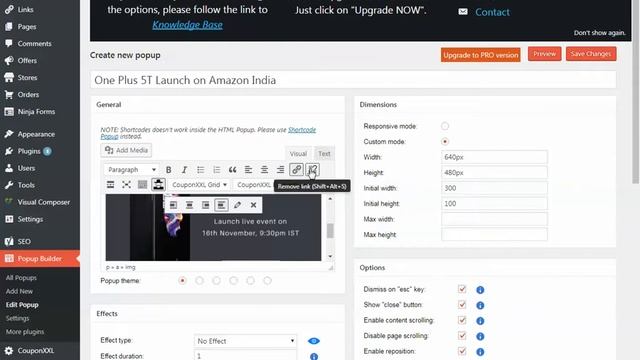
Task: Open More plugins submenu item
Action: click(x=25, y=331)
